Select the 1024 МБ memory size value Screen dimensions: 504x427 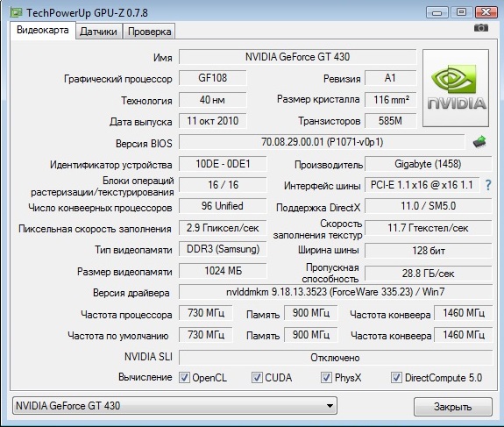[x=223, y=271]
